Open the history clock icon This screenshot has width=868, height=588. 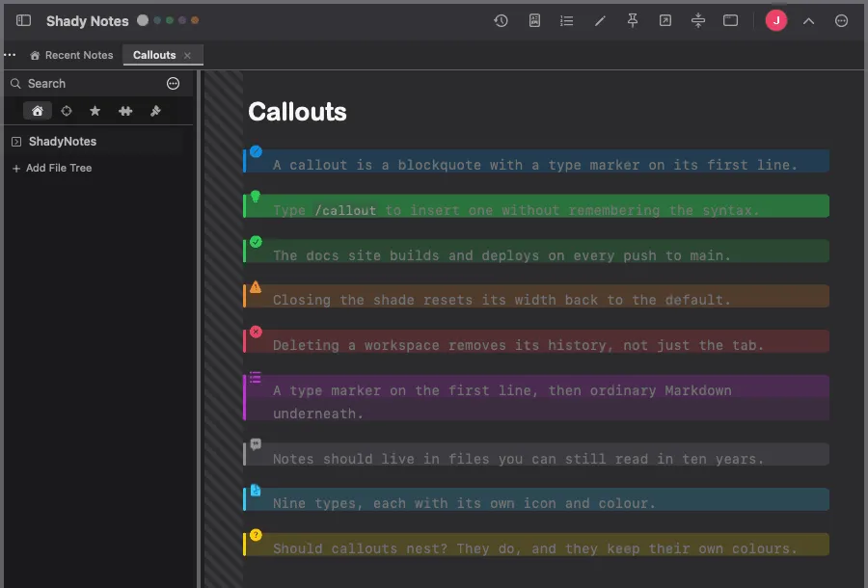click(x=501, y=21)
